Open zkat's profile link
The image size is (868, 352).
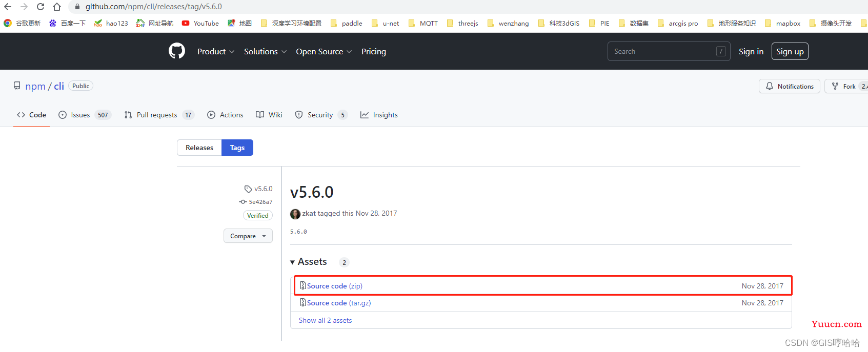(309, 213)
